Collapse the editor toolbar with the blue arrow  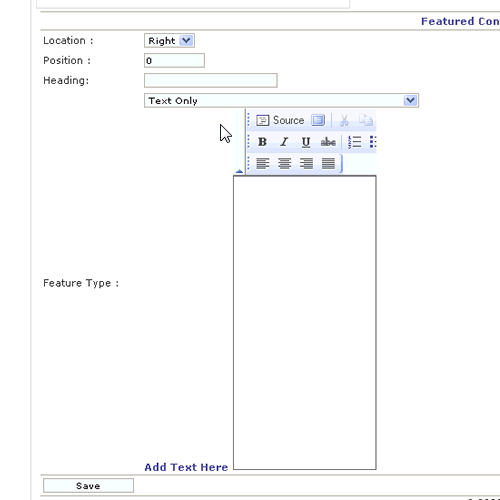coord(239,171)
